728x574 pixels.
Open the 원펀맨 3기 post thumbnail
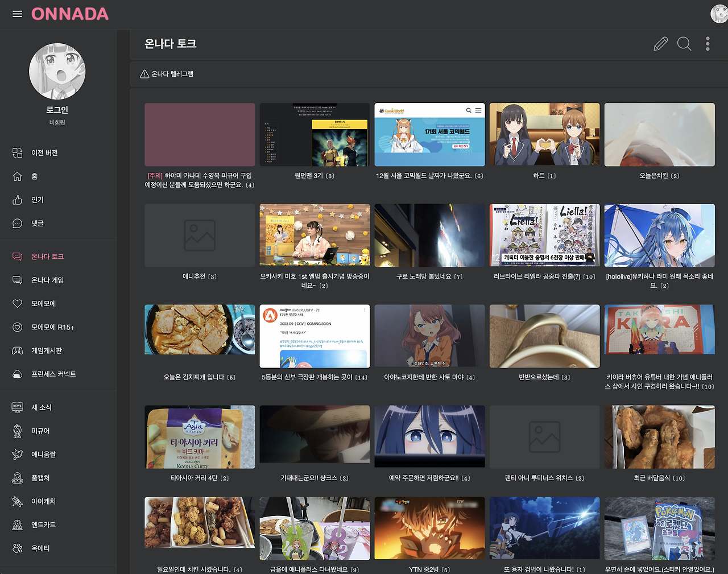click(x=315, y=135)
